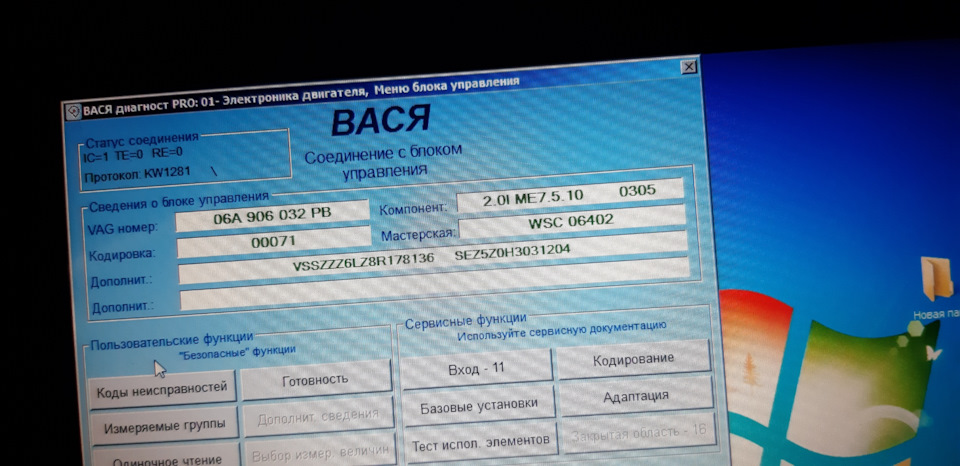This screenshot has height=466, width=960.
Task: Click the Вход - 11 button
Action: [476, 369]
